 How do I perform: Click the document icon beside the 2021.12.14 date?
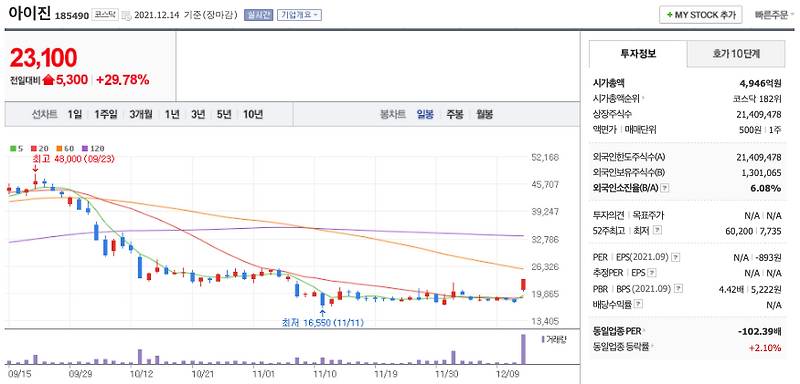[x=127, y=15]
